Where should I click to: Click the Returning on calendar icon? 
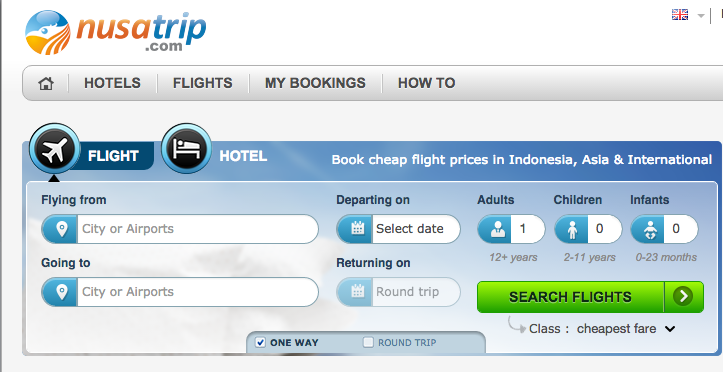click(x=357, y=292)
